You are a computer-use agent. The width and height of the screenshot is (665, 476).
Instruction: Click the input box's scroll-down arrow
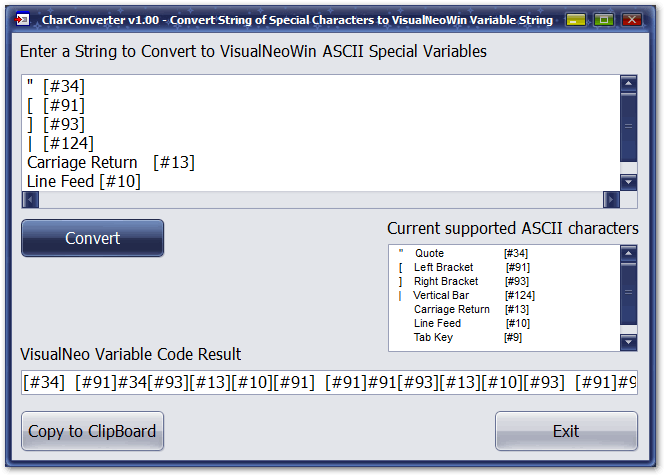[x=629, y=182]
